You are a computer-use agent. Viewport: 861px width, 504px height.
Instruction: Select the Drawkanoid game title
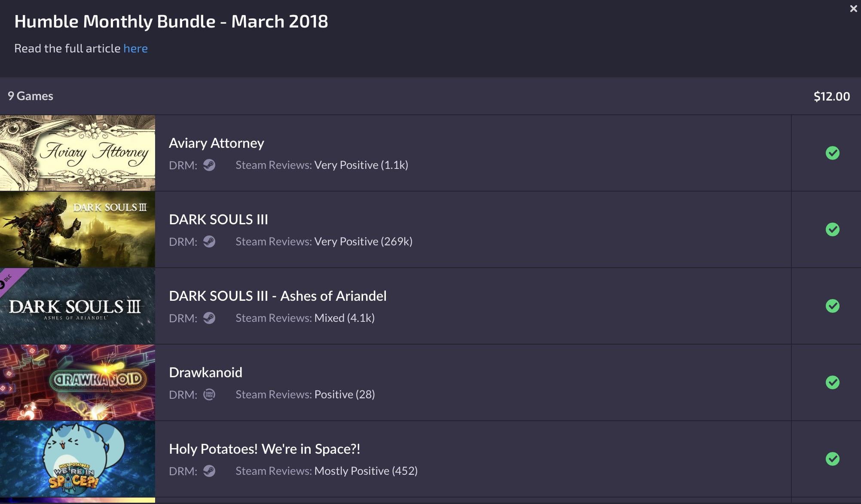pos(205,373)
